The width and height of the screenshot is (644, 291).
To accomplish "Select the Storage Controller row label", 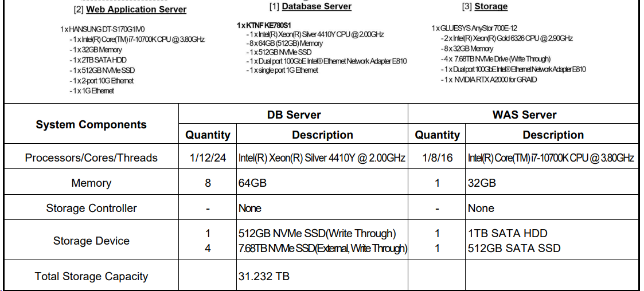I will tap(91, 208).
